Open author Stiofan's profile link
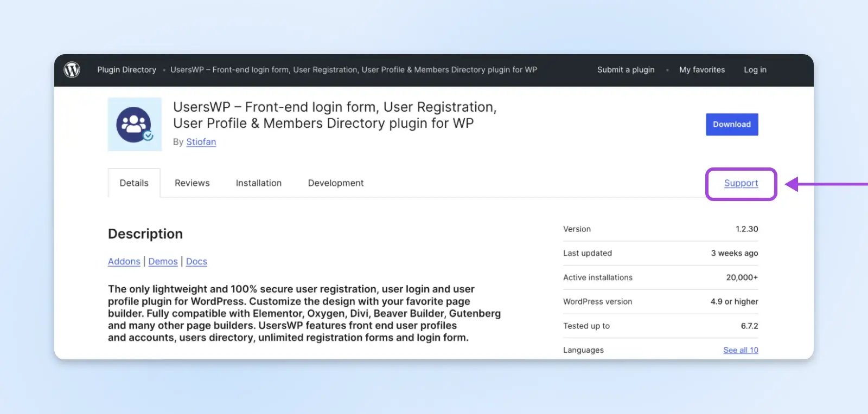 pyautogui.click(x=201, y=142)
